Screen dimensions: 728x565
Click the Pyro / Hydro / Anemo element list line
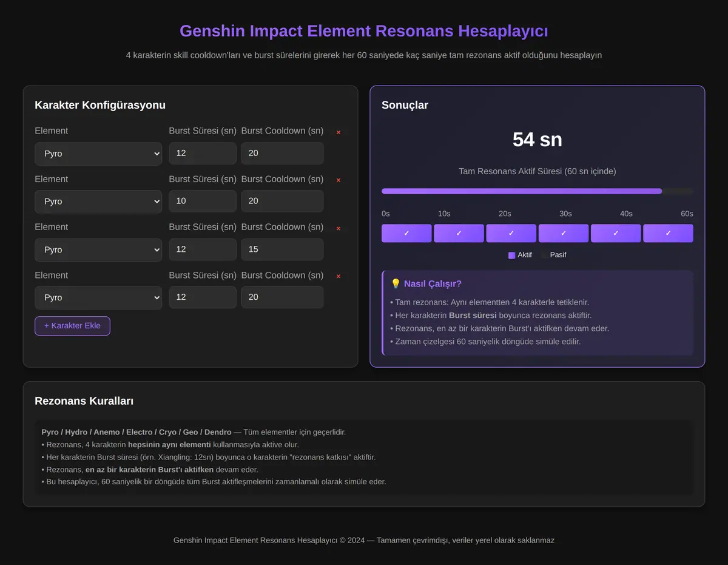click(194, 432)
